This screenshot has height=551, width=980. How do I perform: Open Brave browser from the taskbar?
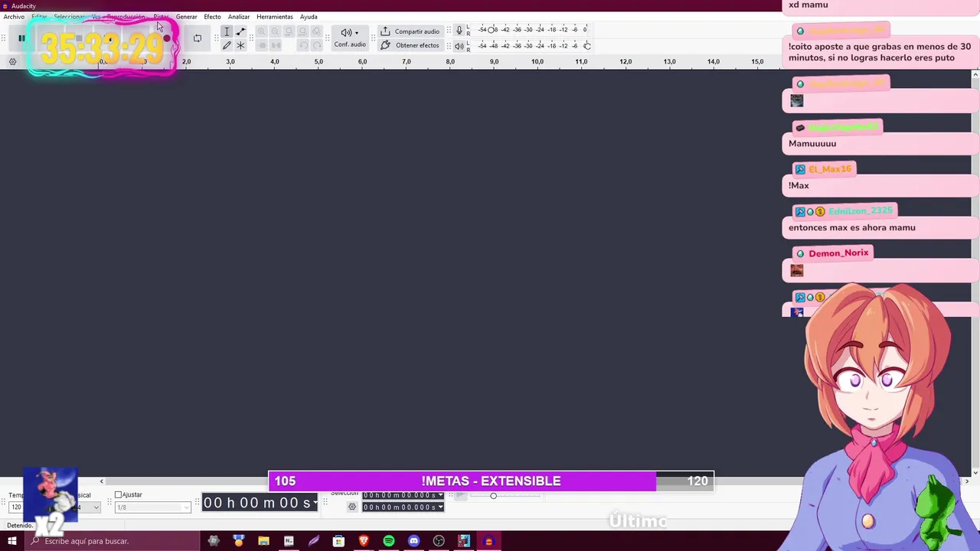(364, 541)
